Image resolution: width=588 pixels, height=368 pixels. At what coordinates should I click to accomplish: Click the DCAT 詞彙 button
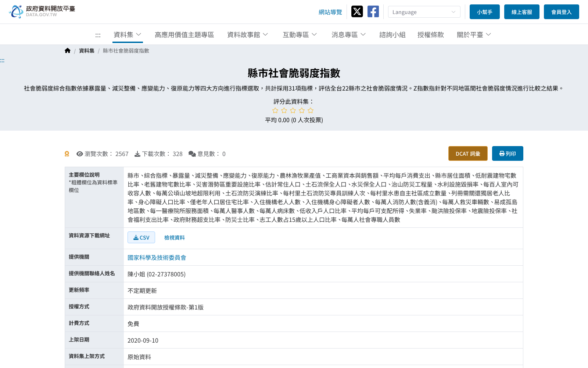468,153
